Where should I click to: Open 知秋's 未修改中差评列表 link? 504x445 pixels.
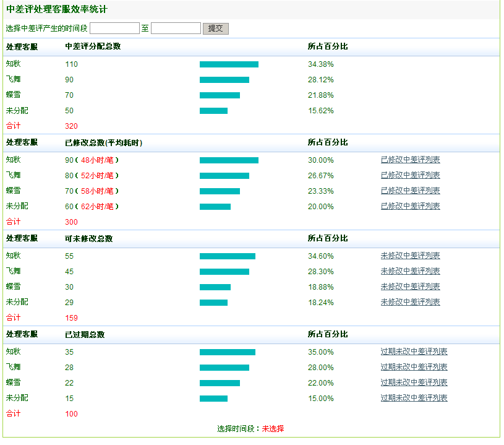click(410, 256)
